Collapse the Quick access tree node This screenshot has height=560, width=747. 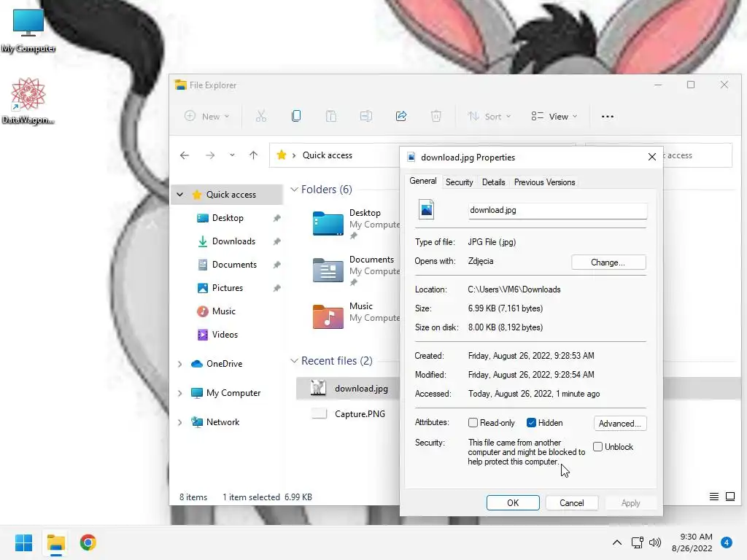(179, 194)
